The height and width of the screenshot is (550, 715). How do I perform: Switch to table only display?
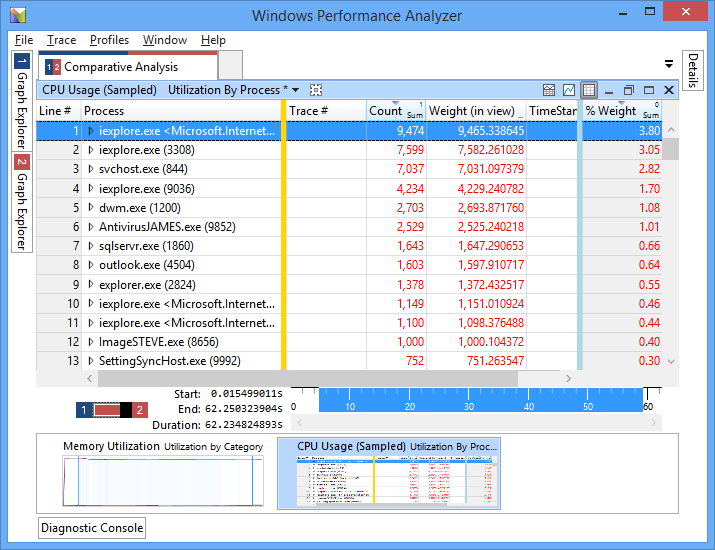tap(589, 90)
